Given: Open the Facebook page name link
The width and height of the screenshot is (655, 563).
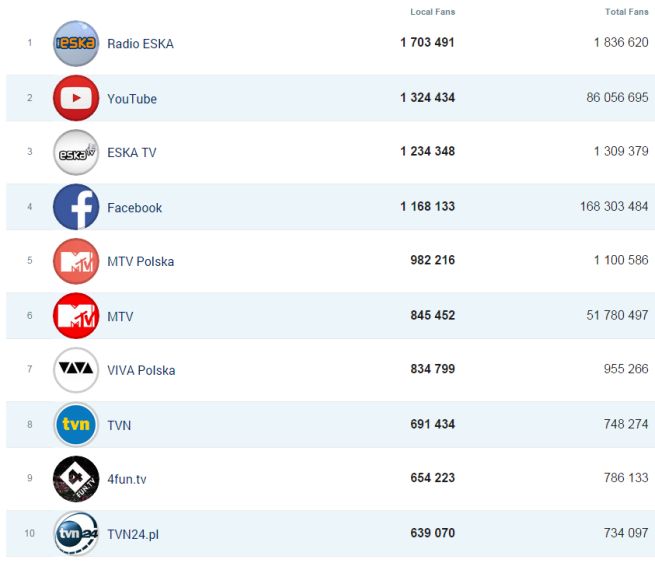Looking at the screenshot, I should (134, 208).
